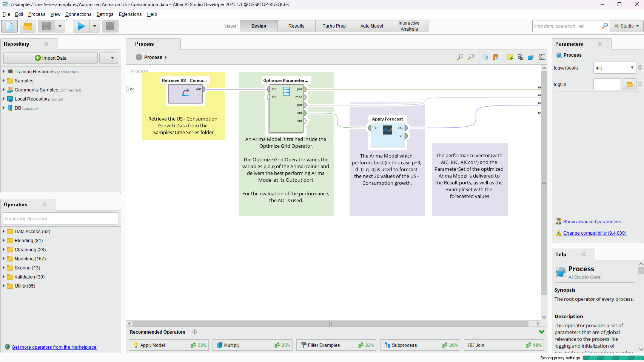Click the Recommended Operators info icon
644x362 pixels.
[194, 332]
